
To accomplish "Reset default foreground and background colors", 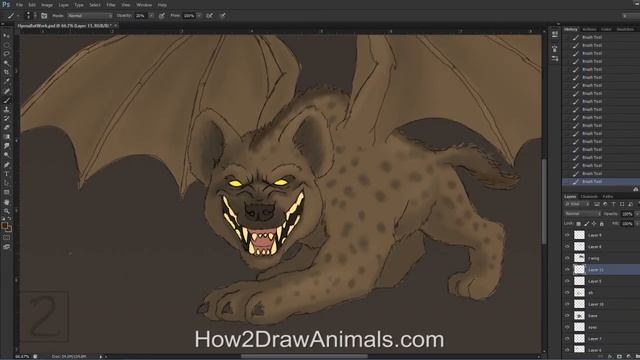I will (x=4, y=219).
